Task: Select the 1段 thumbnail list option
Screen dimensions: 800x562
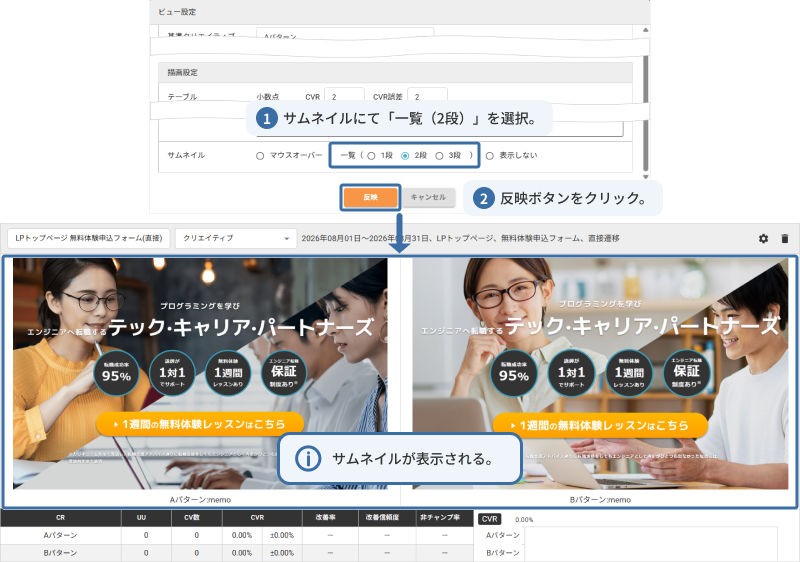Action: click(371, 156)
